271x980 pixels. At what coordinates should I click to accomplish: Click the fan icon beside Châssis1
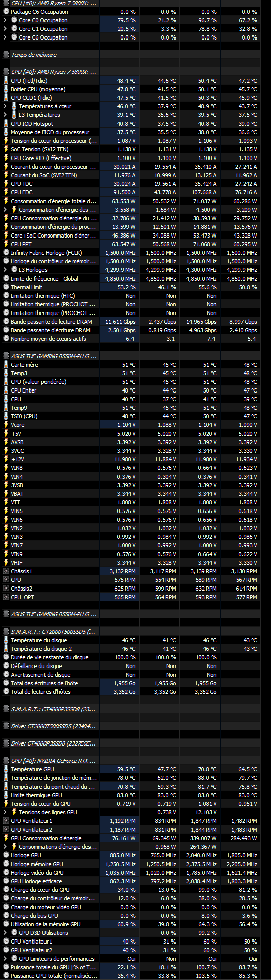tap(6, 571)
